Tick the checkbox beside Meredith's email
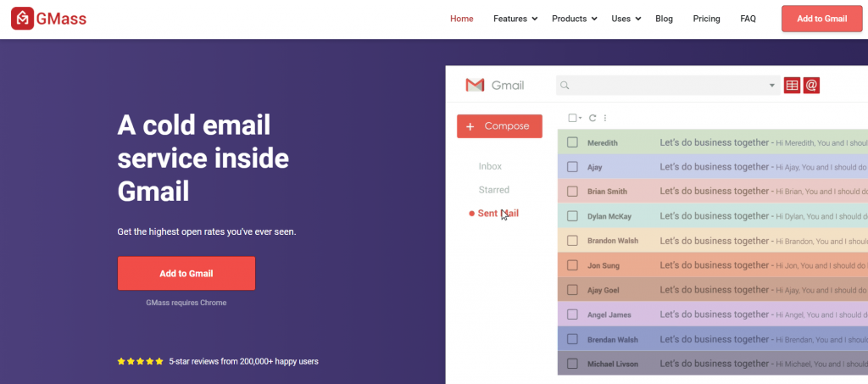868x384 pixels. [x=572, y=142]
